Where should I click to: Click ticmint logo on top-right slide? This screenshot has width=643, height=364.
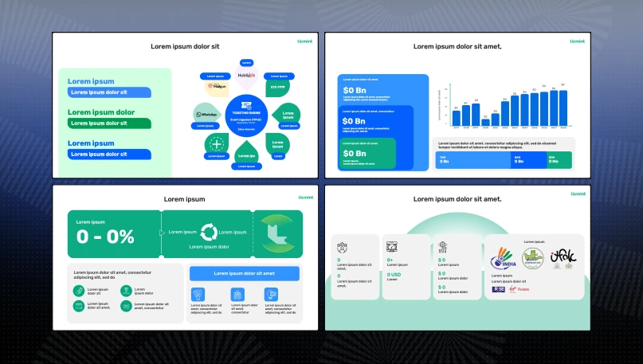coord(578,41)
